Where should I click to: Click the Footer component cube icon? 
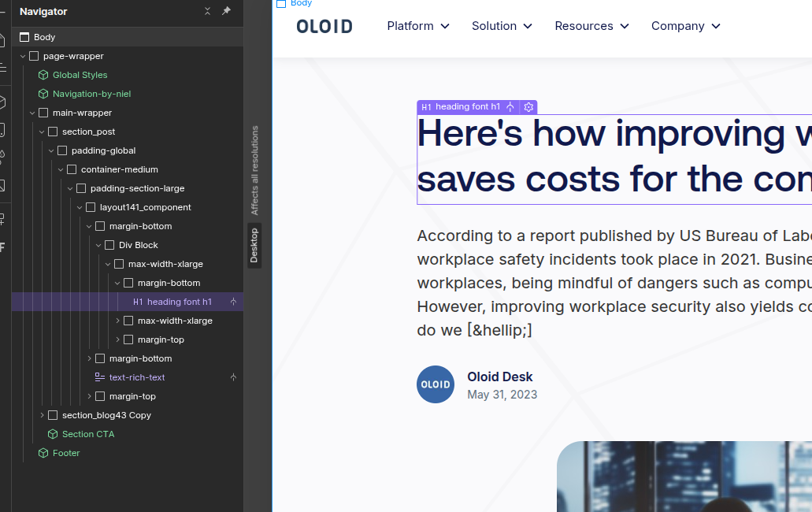pyautogui.click(x=43, y=453)
